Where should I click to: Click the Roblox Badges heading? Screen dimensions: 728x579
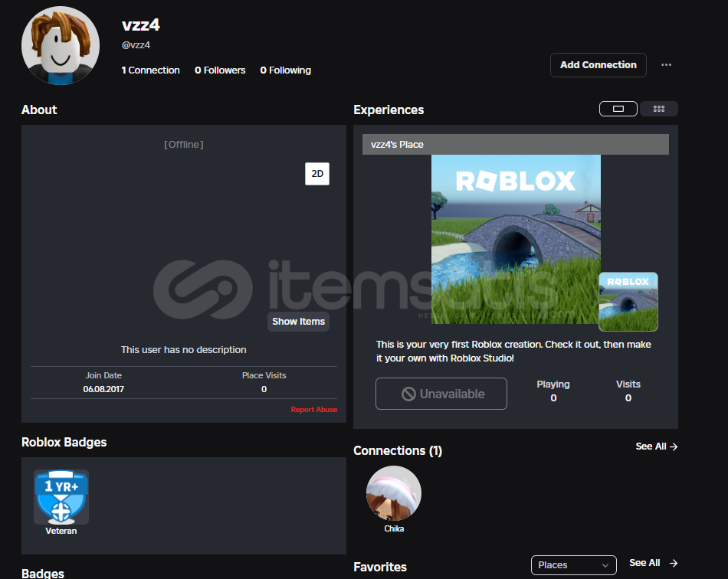[x=64, y=442]
